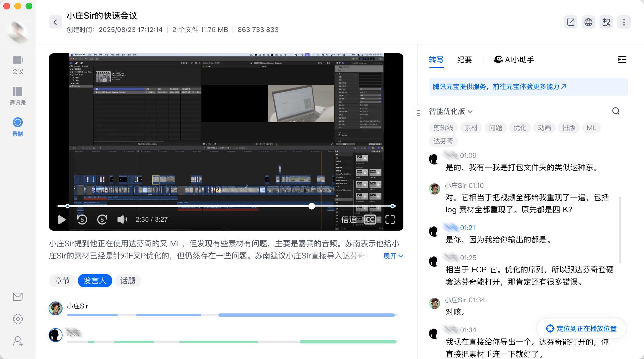
Task: Open the share/export icon
Action: [570, 22]
